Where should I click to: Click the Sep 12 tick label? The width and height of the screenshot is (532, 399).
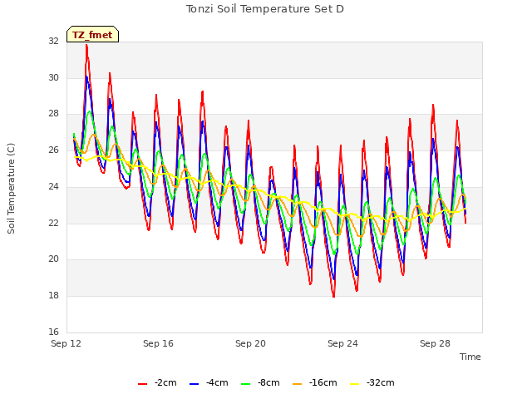[66, 343]
